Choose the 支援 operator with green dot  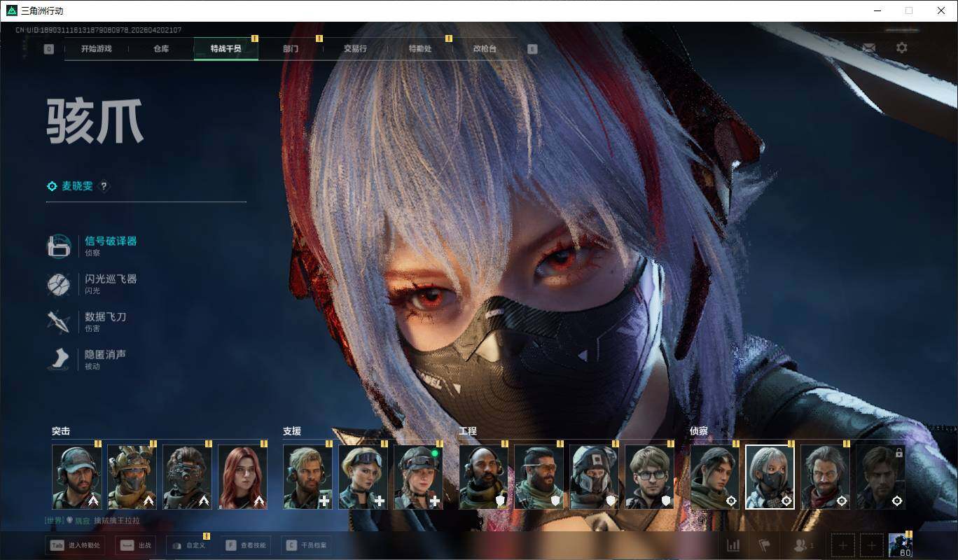419,477
